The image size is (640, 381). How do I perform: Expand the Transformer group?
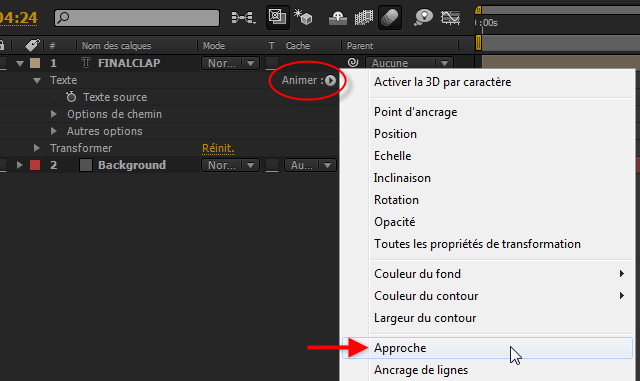click(36, 148)
